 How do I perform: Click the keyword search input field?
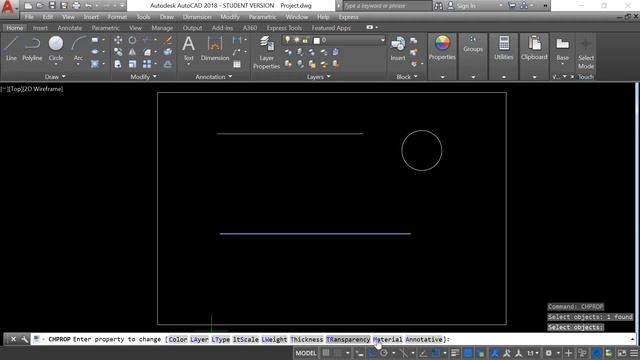(x=387, y=6)
